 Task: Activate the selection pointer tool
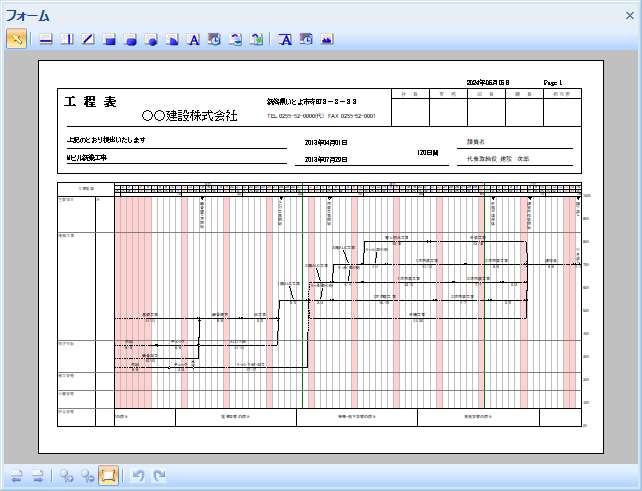(16, 39)
